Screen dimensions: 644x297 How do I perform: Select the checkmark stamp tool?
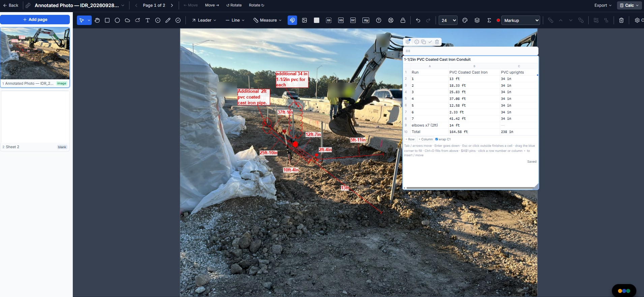tap(178, 20)
